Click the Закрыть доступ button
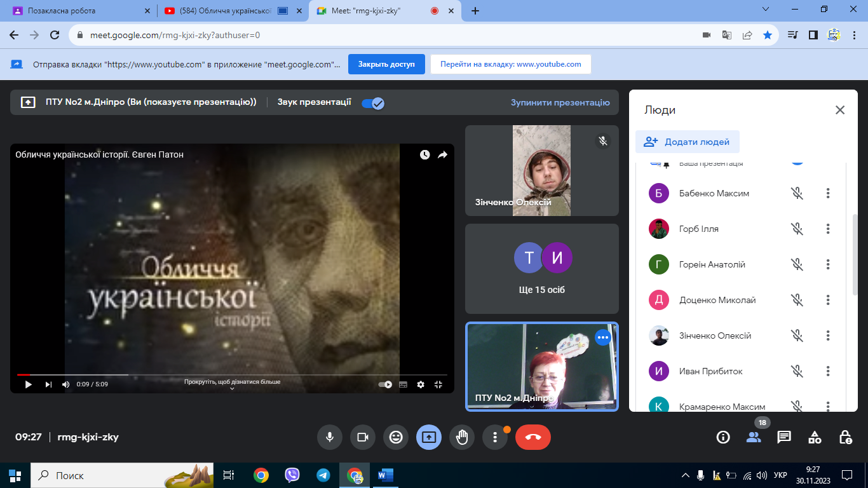 (x=386, y=64)
